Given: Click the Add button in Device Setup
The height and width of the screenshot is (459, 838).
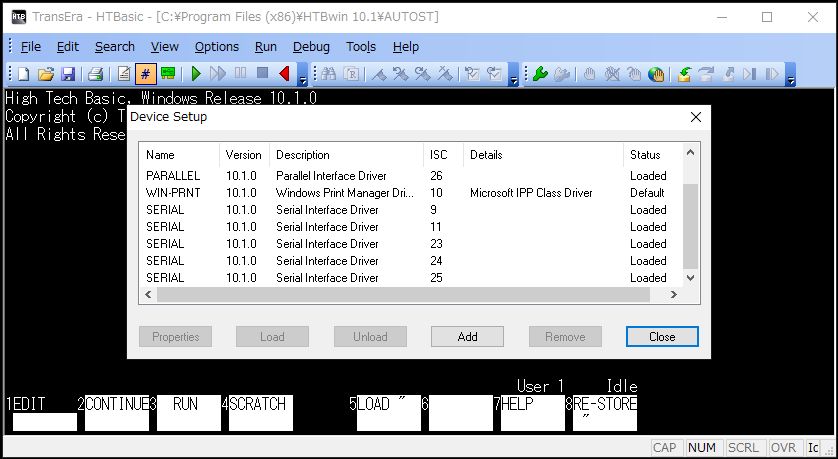Looking at the screenshot, I should click(468, 337).
